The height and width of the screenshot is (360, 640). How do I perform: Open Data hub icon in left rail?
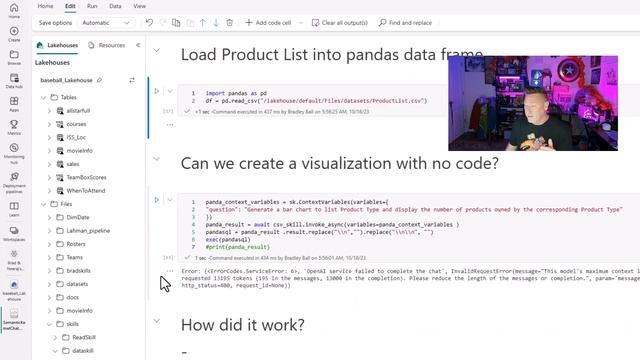pos(14,81)
